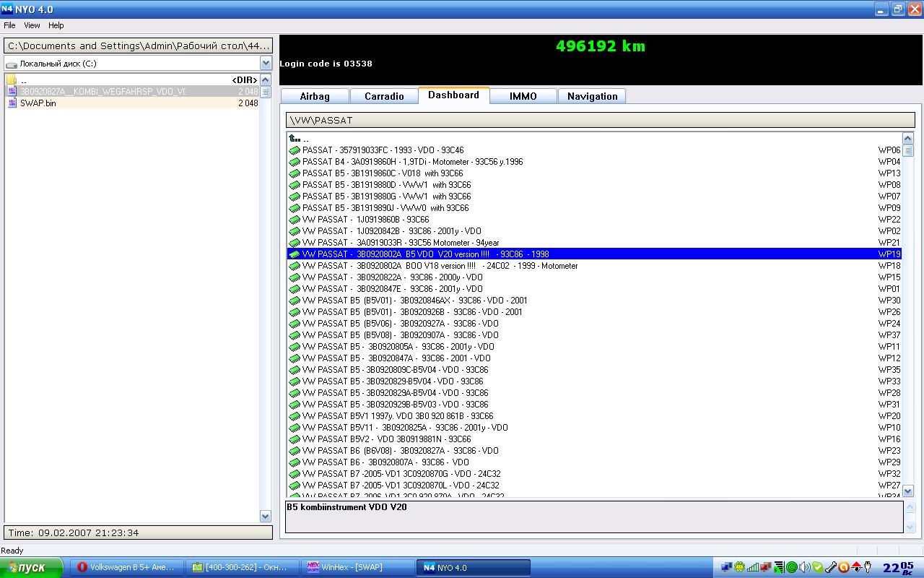Click chip icon for VW PASSAT 1J0920842B

pyautogui.click(x=295, y=231)
